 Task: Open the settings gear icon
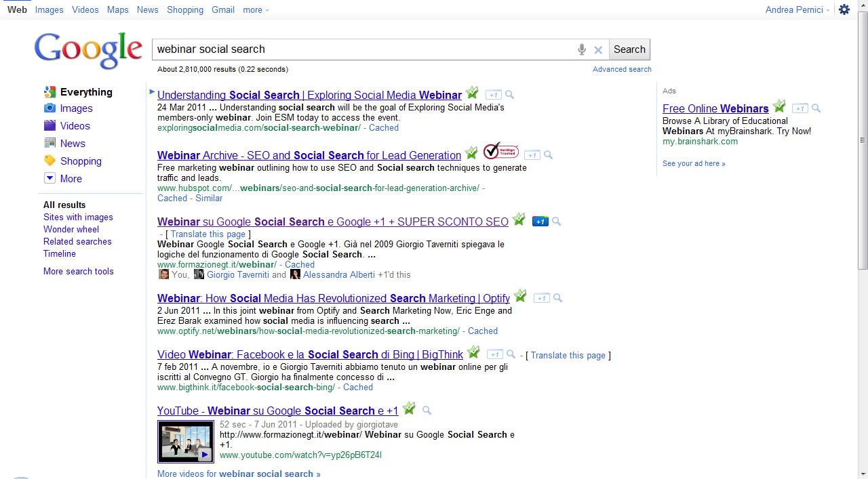[844, 9]
